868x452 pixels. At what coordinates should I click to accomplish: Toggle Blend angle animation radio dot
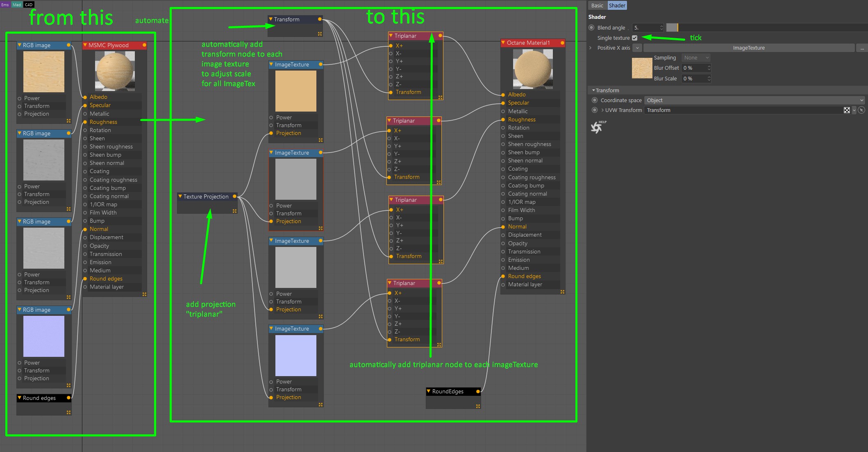tap(591, 27)
